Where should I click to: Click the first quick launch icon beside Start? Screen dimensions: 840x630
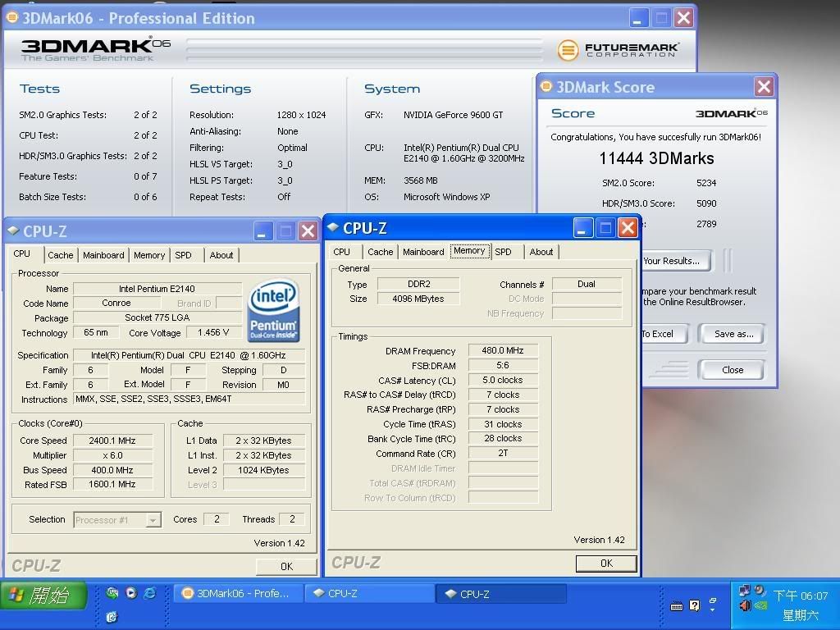112,592
